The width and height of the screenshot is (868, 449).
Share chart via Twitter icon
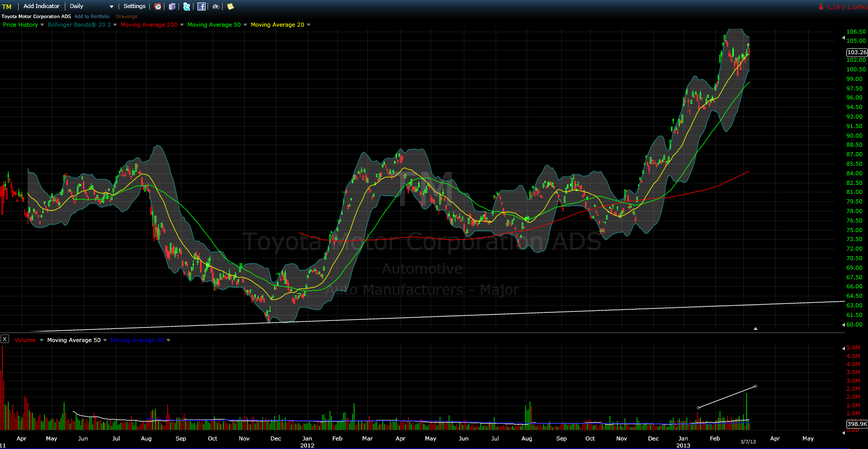coord(187,7)
